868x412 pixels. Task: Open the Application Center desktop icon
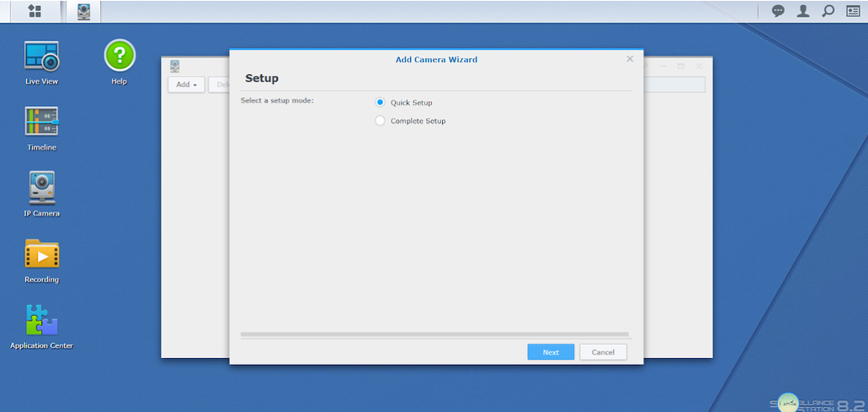coord(41,319)
